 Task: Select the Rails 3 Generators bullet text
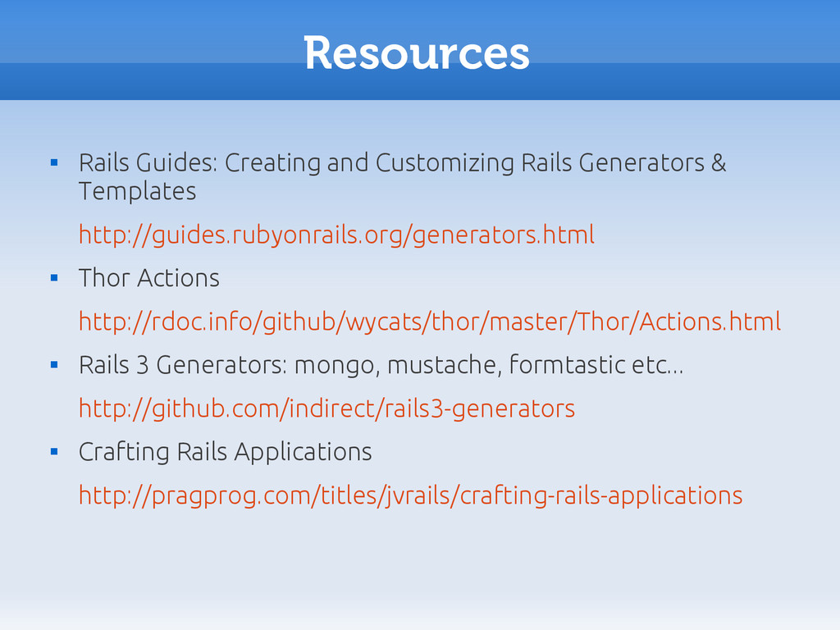point(381,365)
